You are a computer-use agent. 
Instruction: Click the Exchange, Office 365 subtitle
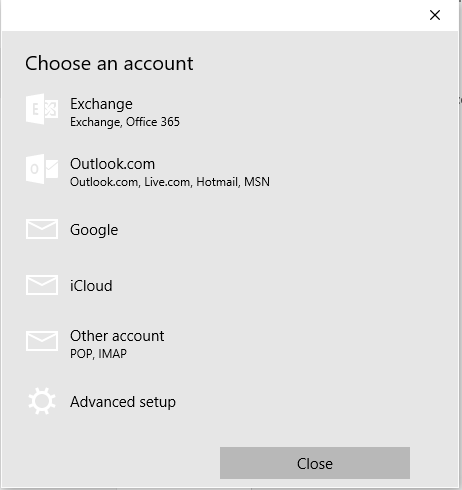pos(125,122)
